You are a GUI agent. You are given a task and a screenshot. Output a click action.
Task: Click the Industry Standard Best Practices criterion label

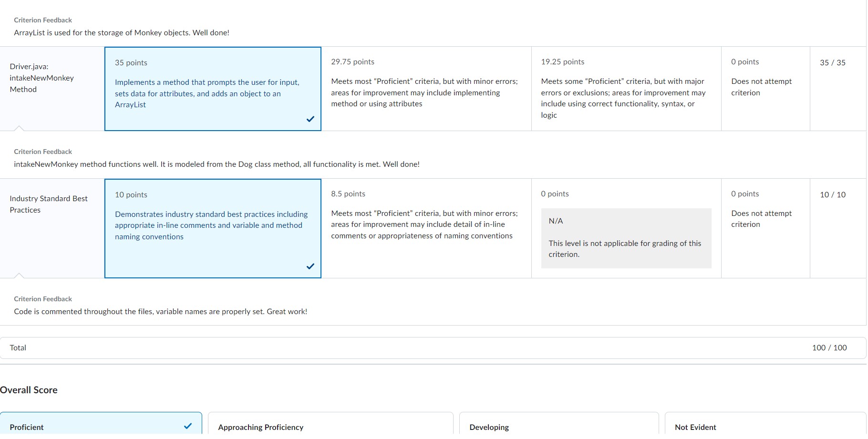click(x=48, y=204)
